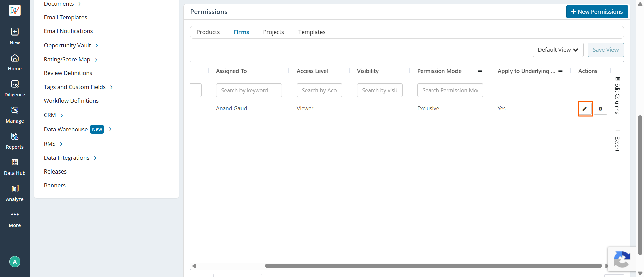
Task: Switch to the Templates tab
Action: click(x=312, y=32)
